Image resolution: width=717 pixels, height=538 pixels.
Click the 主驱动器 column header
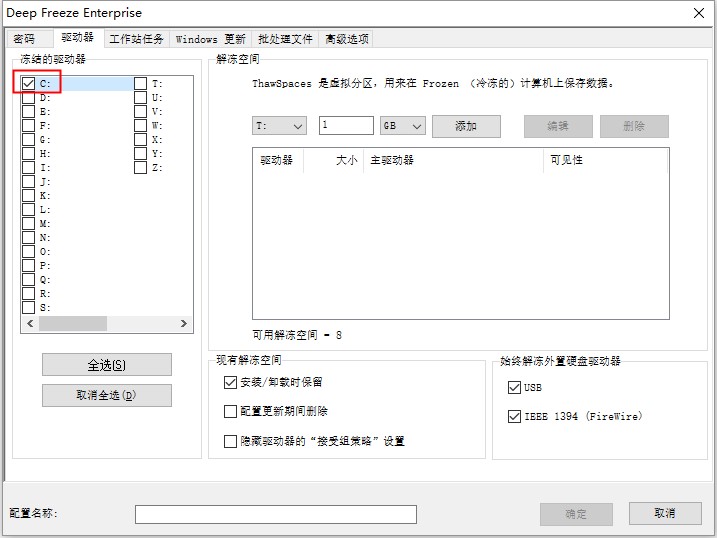(454, 160)
